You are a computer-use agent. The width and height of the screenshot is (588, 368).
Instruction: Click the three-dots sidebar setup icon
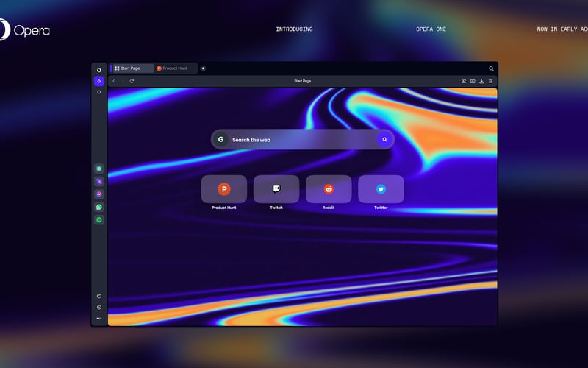point(99,318)
